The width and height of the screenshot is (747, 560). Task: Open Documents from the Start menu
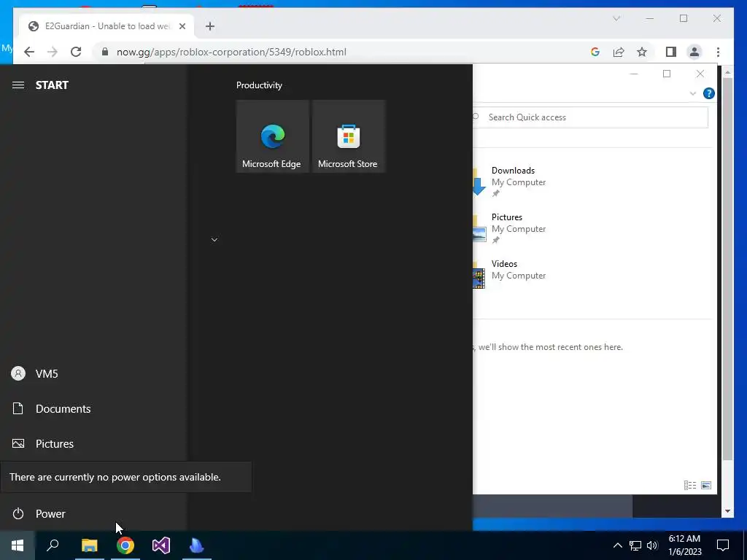[x=93, y=408]
